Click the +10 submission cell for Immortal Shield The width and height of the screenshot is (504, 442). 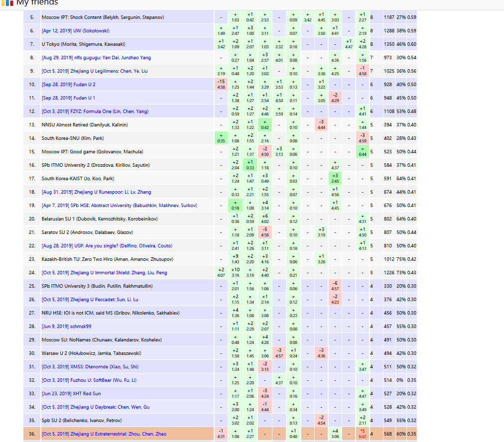235,272
